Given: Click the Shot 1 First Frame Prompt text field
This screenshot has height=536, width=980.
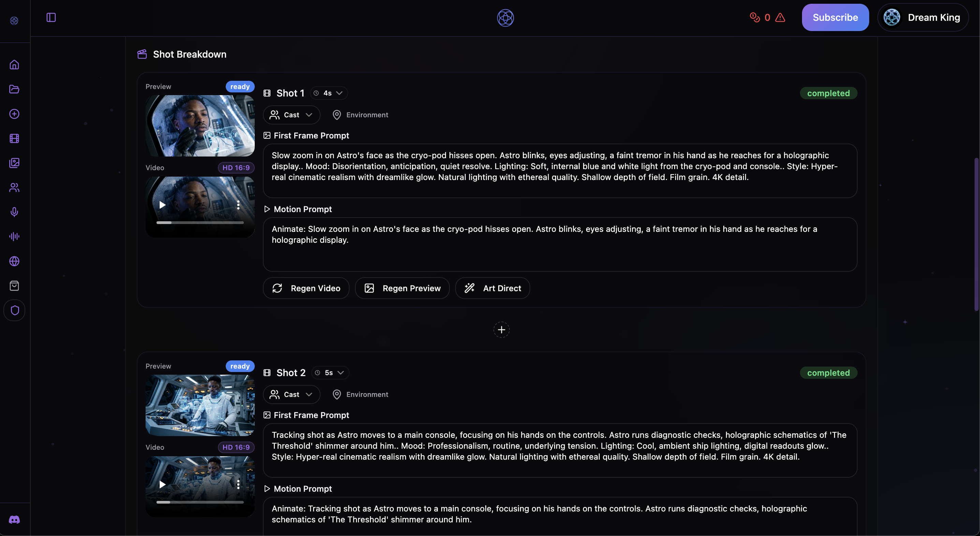Looking at the screenshot, I should pyautogui.click(x=560, y=170).
